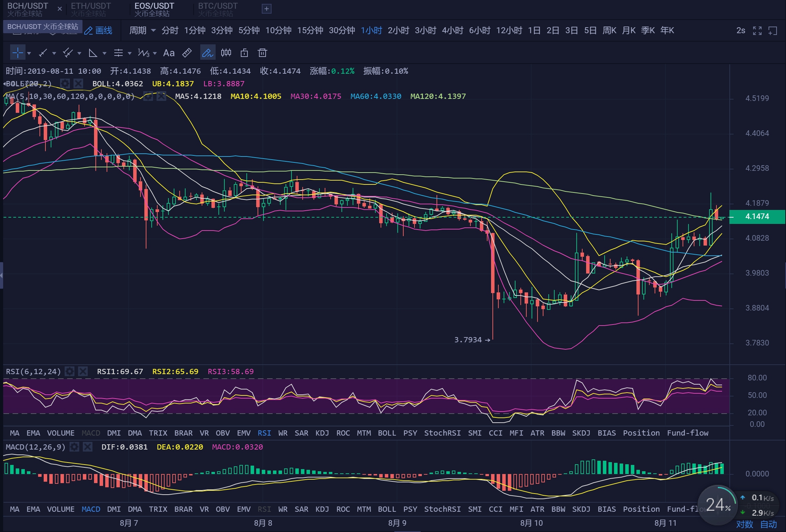Toggle the continuous drawing pencil mode
Screen dimensions: 786x532
208,53
